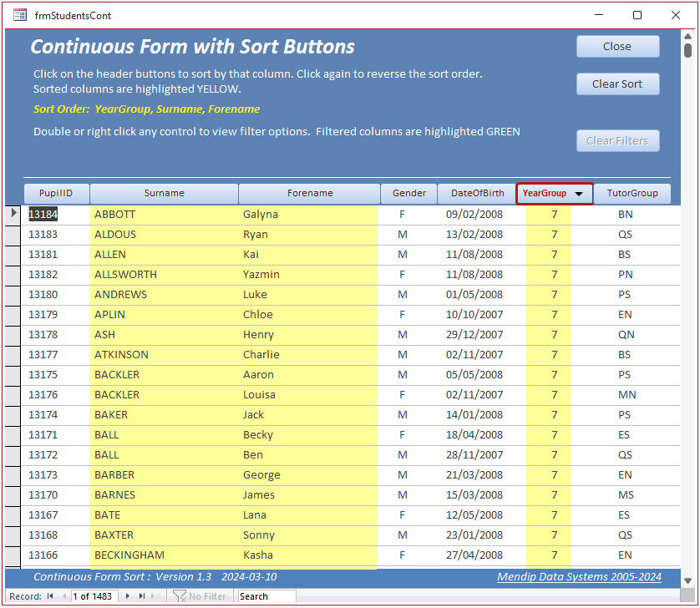Click the surname cell APLIN

point(164,315)
